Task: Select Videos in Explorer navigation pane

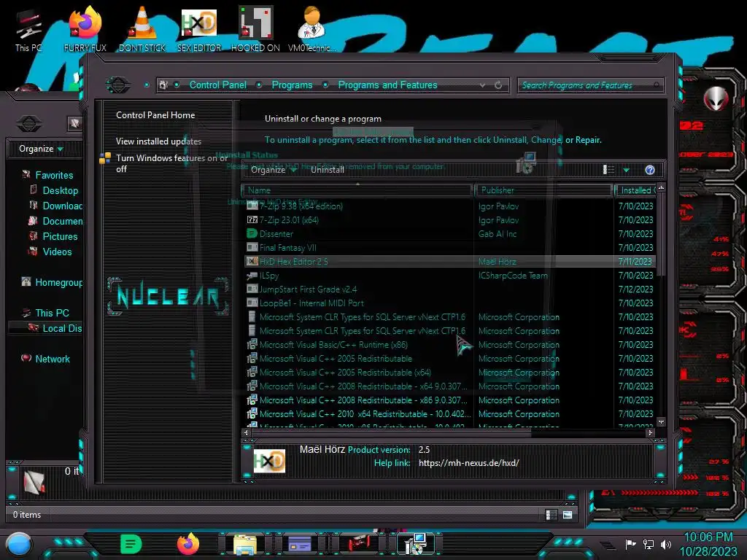Action: (57, 252)
